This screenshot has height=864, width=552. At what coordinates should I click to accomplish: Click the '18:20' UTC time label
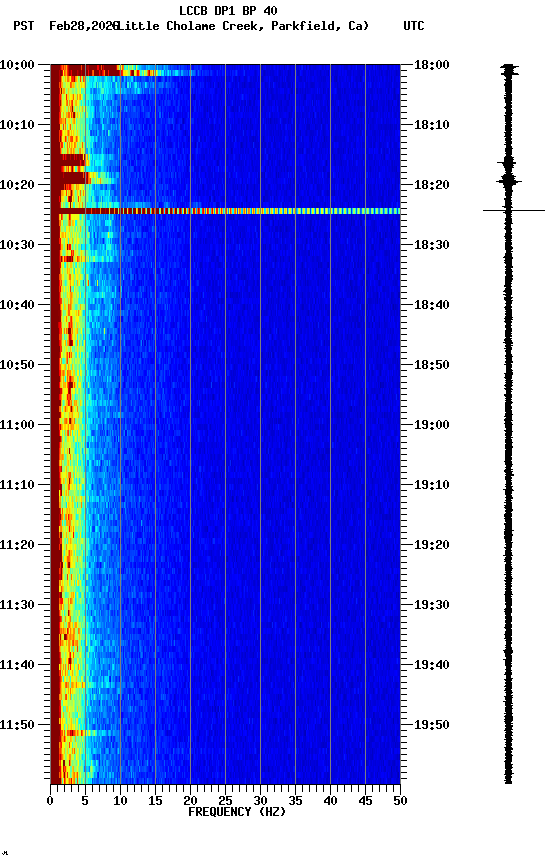(x=432, y=185)
